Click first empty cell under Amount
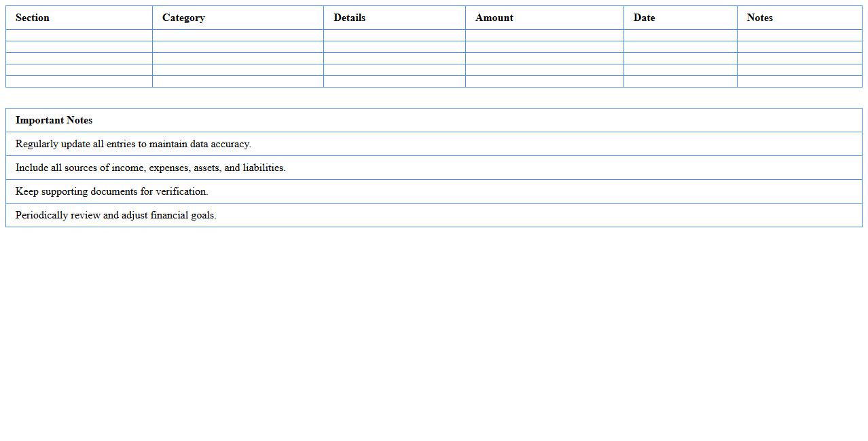Viewport: 868px width, 441px height. (544, 35)
